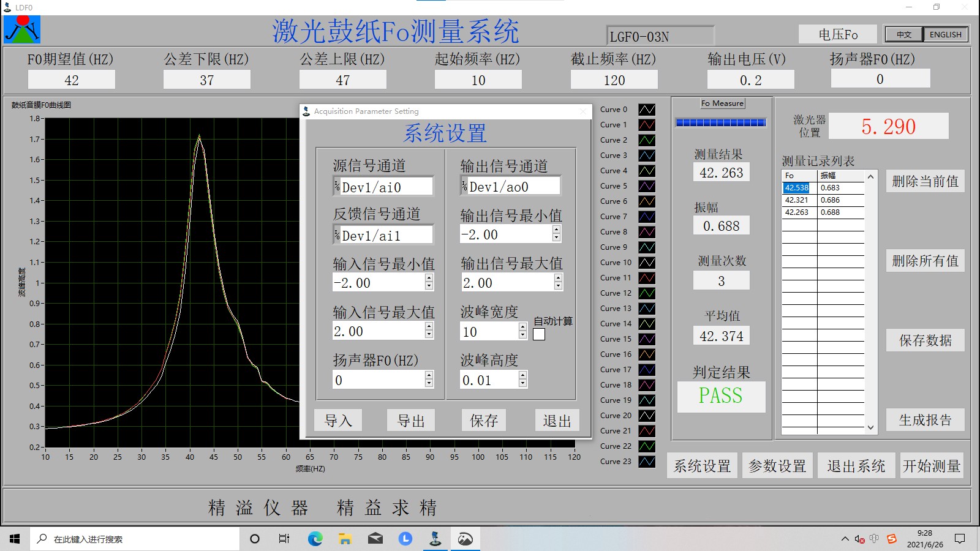Viewport: 980px width, 551px height.
Task: Click the 导出 button
Action: coord(411,421)
